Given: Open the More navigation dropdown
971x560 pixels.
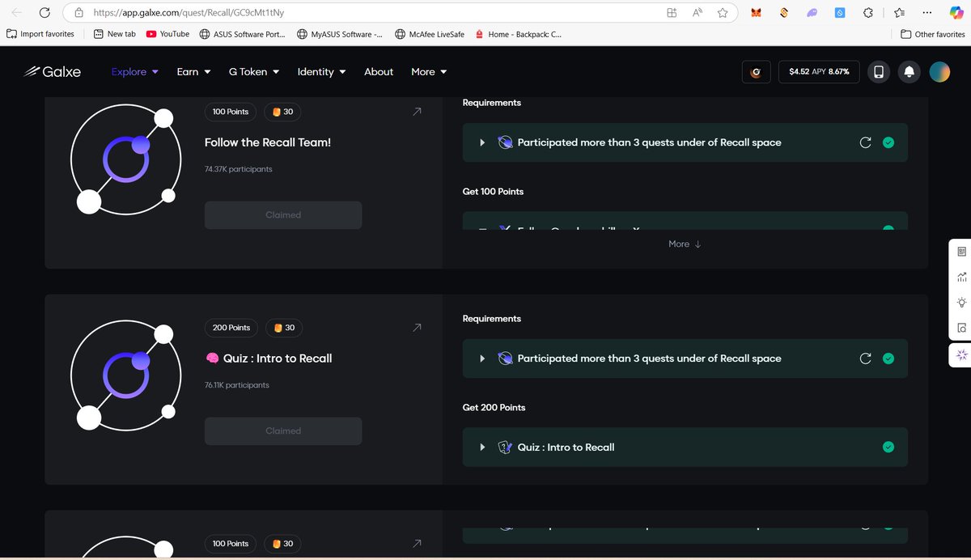Looking at the screenshot, I should click(429, 71).
